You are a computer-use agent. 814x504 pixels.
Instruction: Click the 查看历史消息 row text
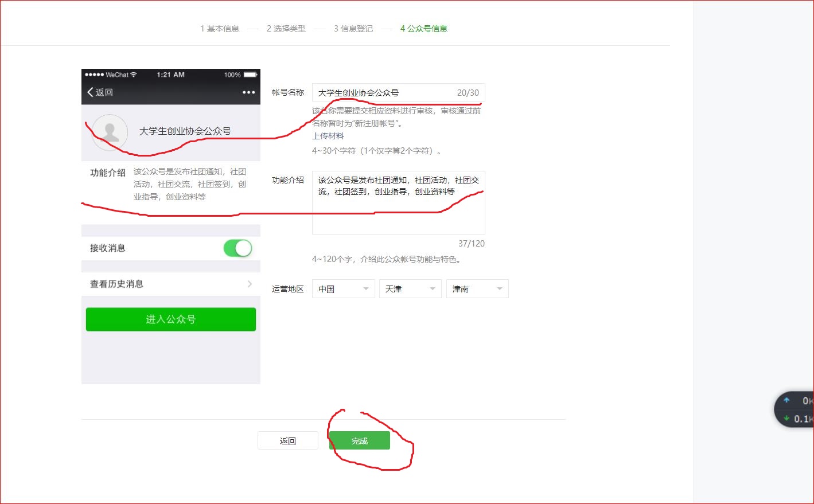[x=116, y=284]
